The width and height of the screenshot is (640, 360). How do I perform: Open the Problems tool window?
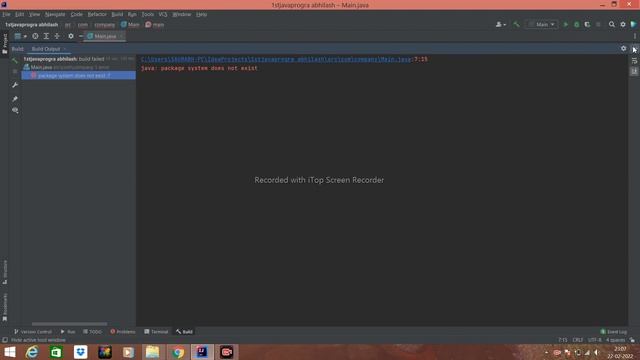click(123, 332)
